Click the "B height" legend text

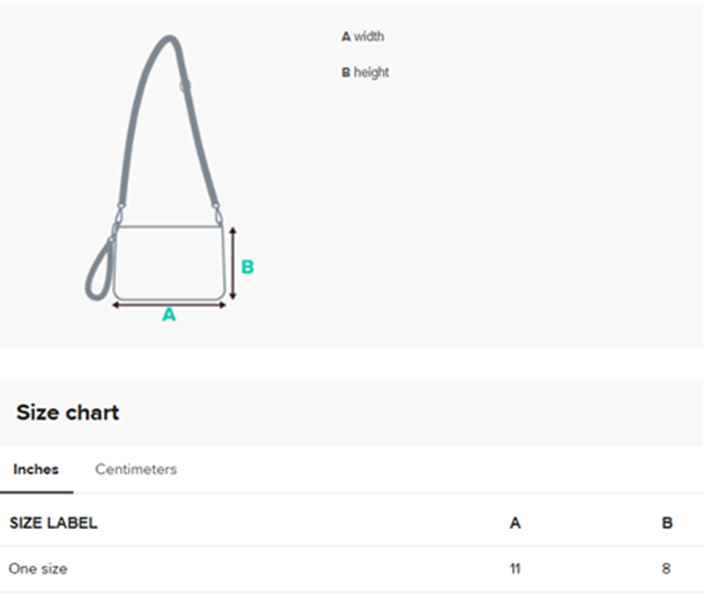click(365, 72)
